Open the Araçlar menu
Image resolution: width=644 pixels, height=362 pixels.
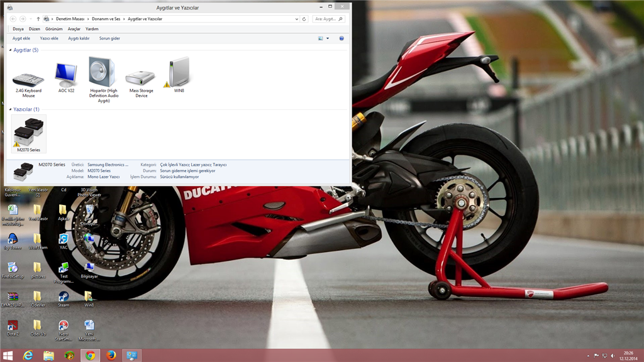(x=74, y=29)
